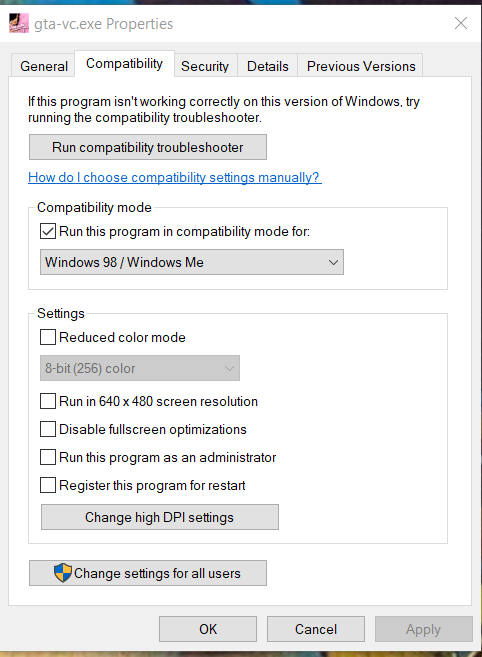This screenshot has height=657, width=482.
Task: Select the Previous Versions tab
Action: pyautogui.click(x=360, y=66)
